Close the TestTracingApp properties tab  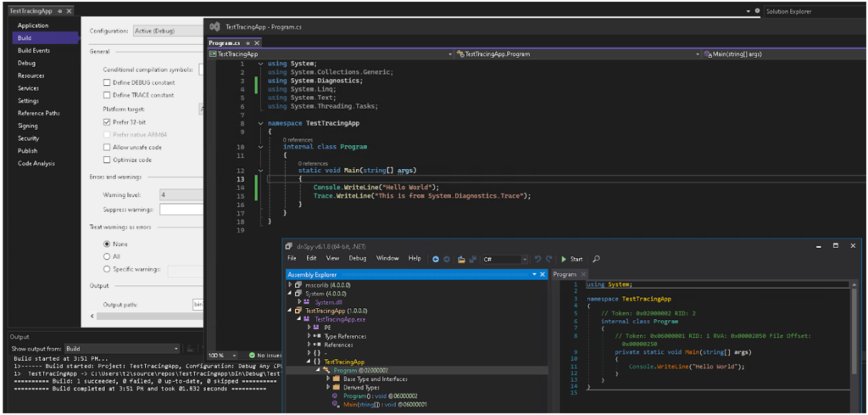pyautogui.click(x=68, y=11)
